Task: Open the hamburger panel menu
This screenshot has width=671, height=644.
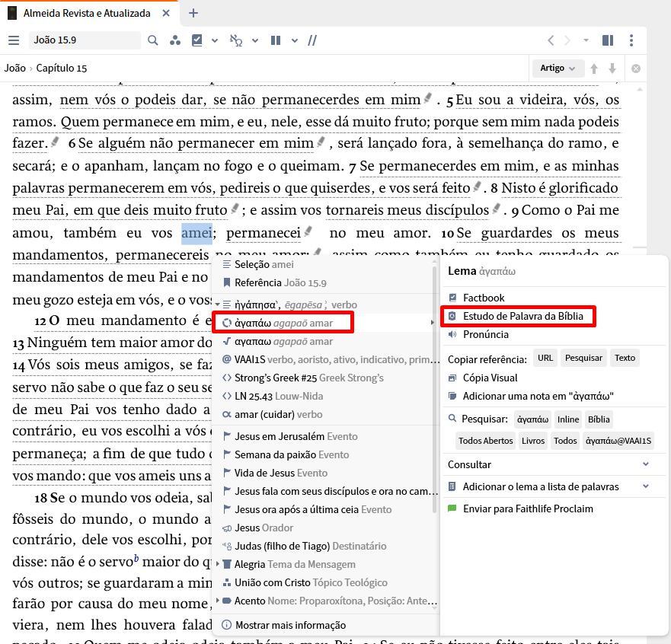Action: tap(14, 40)
